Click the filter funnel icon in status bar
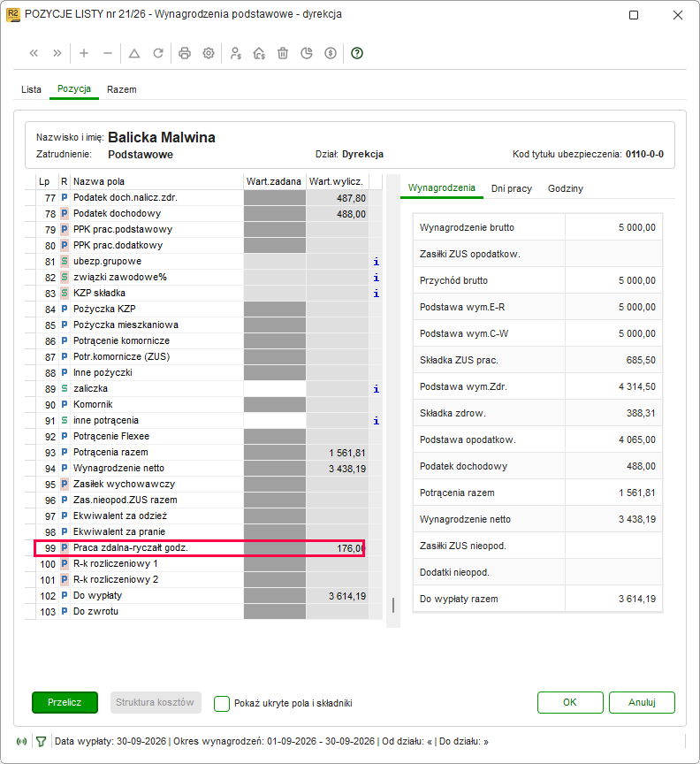Image resolution: width=700 pixels, height=764 pixels. tap(42, 742)
